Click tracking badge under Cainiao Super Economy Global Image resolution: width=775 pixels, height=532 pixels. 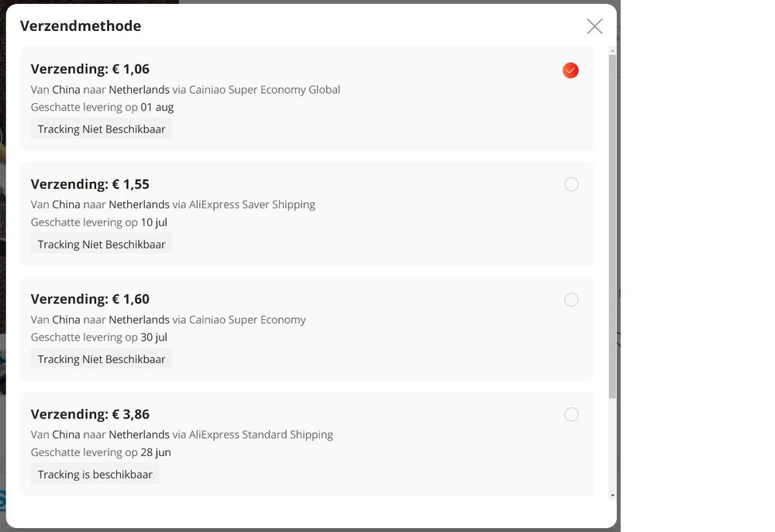click(x=102, y=129)
